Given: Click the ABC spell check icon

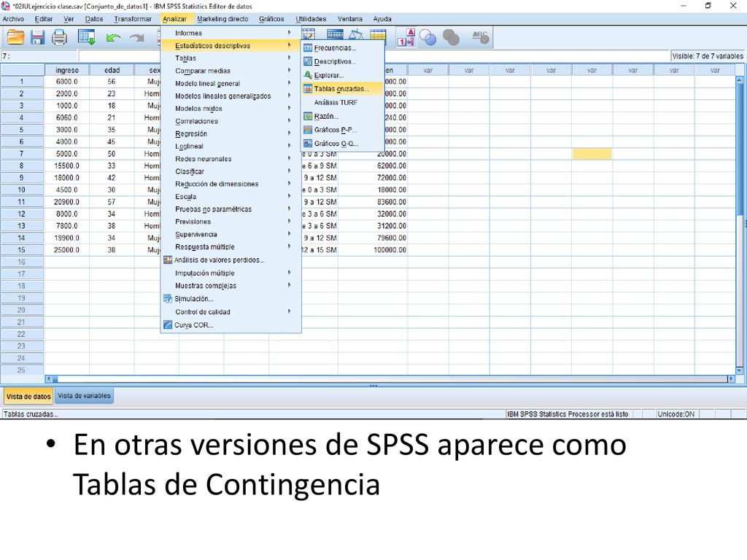Looking at the screenshot, I should coord(480,37).
